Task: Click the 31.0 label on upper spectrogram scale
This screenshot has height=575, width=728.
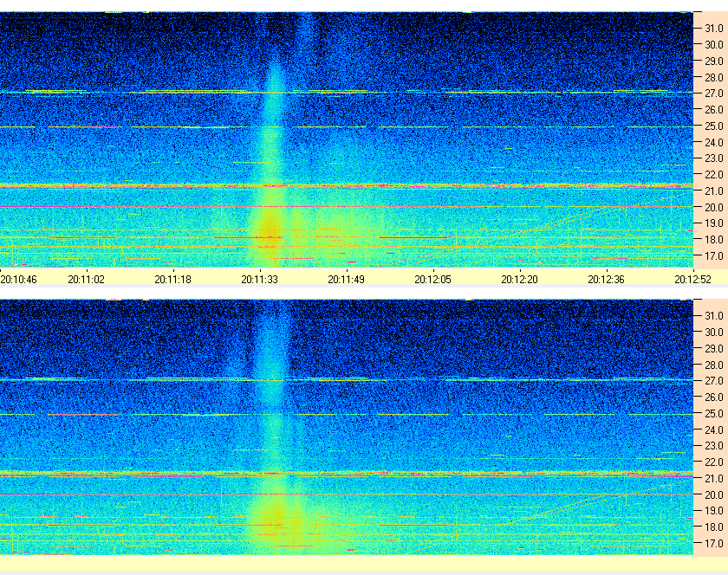Action: pyautogui.click(x=714, y=29)
